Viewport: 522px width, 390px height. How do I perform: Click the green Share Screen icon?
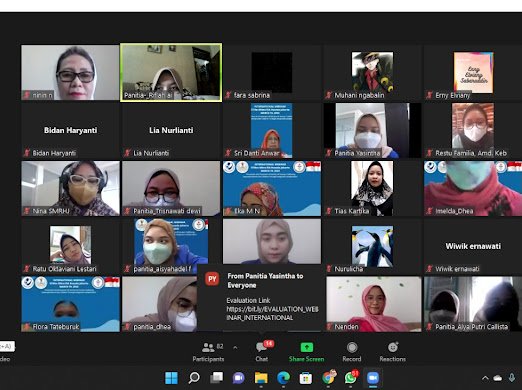click(x=306, y=347)
